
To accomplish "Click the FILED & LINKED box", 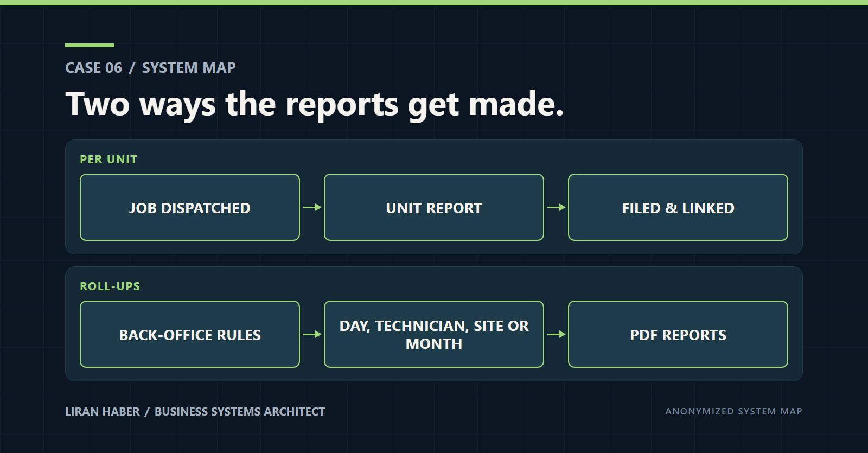I will tap(678, 207).
